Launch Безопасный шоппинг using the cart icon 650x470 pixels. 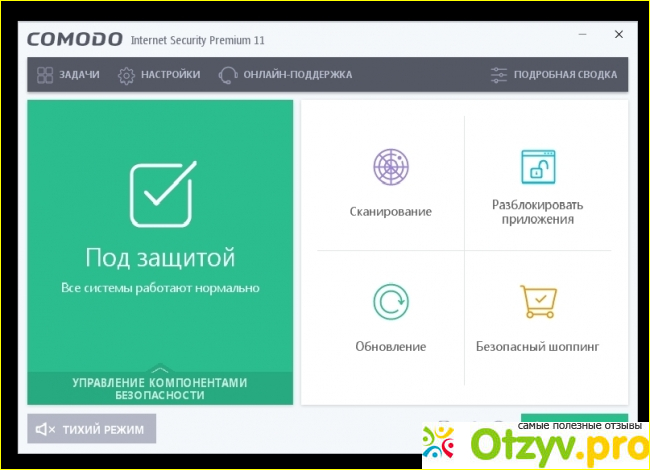coord(537,301)
